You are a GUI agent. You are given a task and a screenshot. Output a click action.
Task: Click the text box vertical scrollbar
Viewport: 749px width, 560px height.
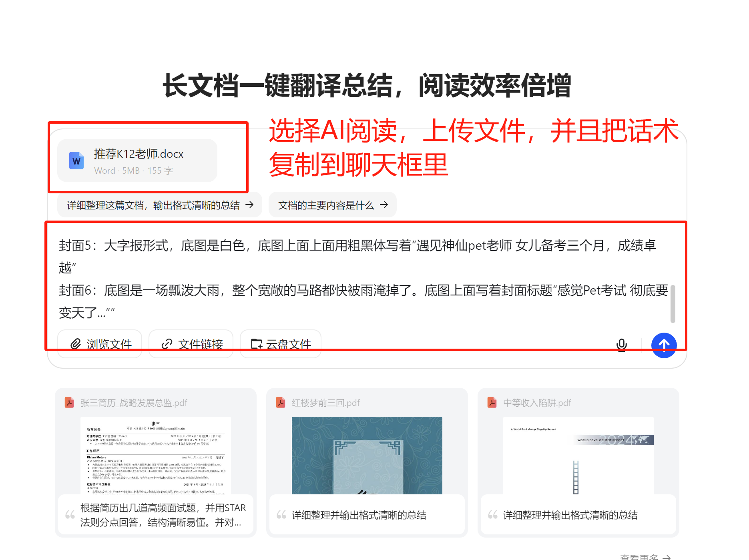pyautogui.click(x=673, y=303)
